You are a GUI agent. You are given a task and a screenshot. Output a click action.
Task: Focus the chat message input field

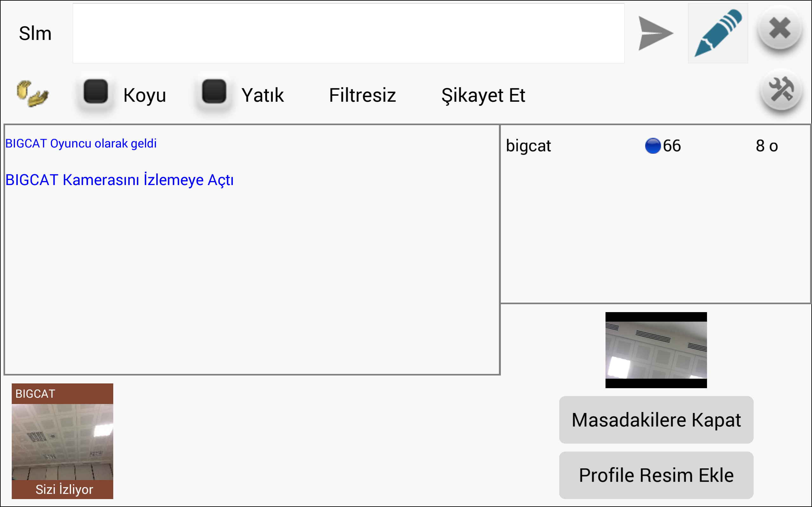pyautogui.click(x=348, y=34)
